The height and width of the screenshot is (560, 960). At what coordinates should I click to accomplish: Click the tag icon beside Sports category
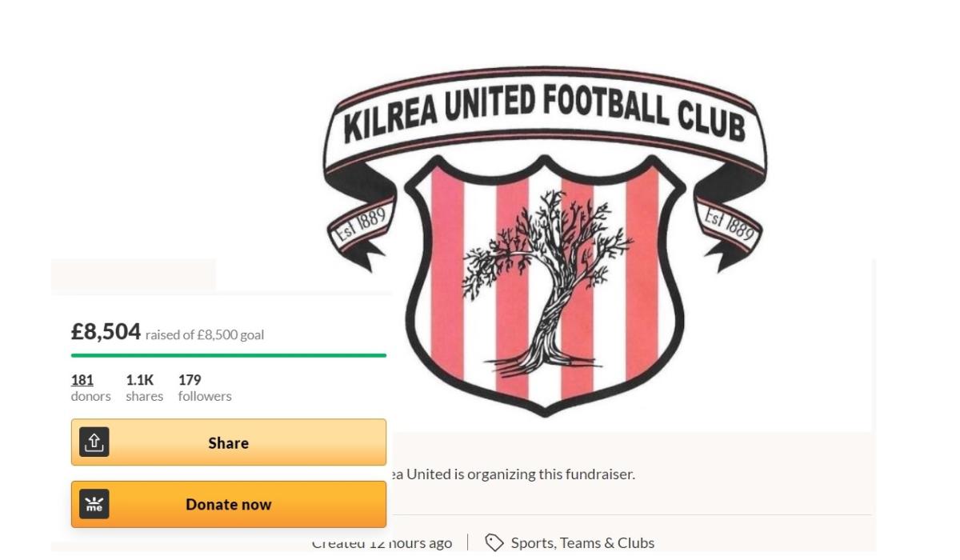point(494,542)
